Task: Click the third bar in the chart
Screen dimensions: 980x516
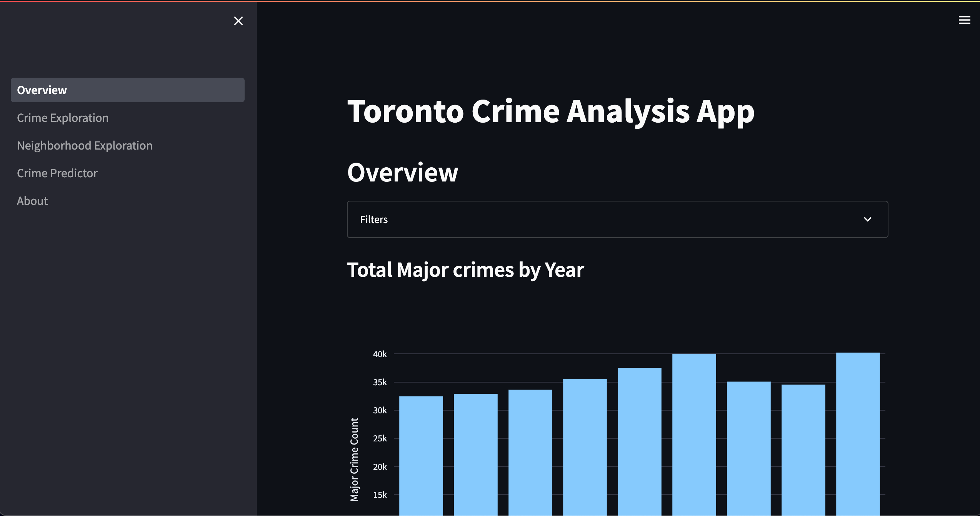Action: tap(530, 454)
